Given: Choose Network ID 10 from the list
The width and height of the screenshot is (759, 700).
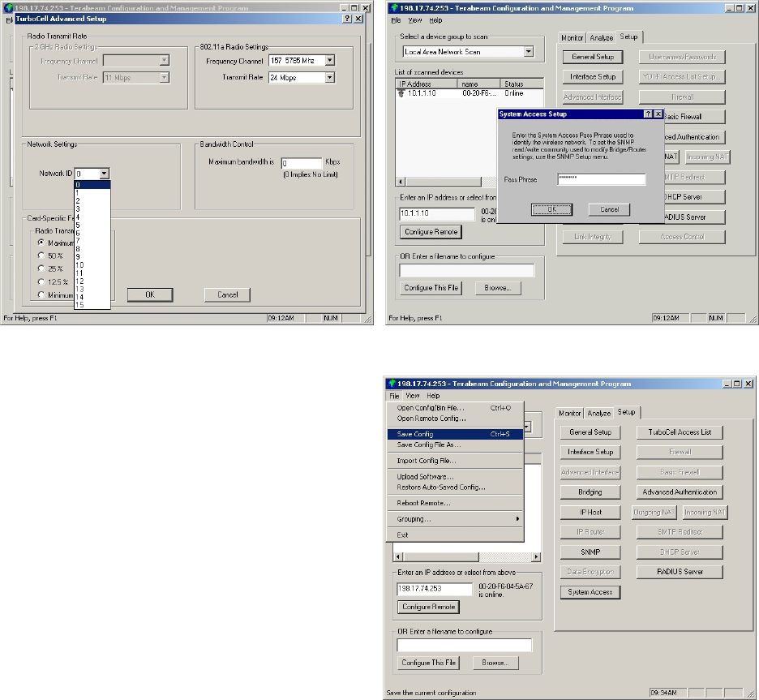Looking at the screenshot, I should [x=92, y=264].
